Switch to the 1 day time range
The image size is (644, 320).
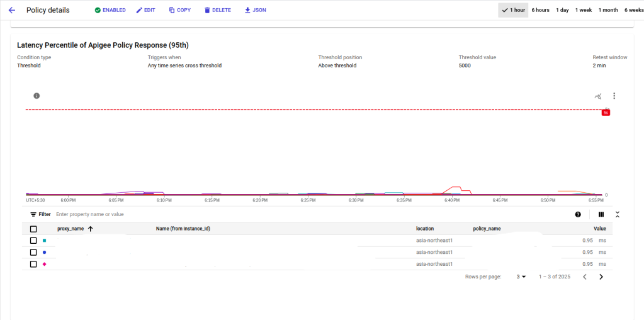point(562,10)
